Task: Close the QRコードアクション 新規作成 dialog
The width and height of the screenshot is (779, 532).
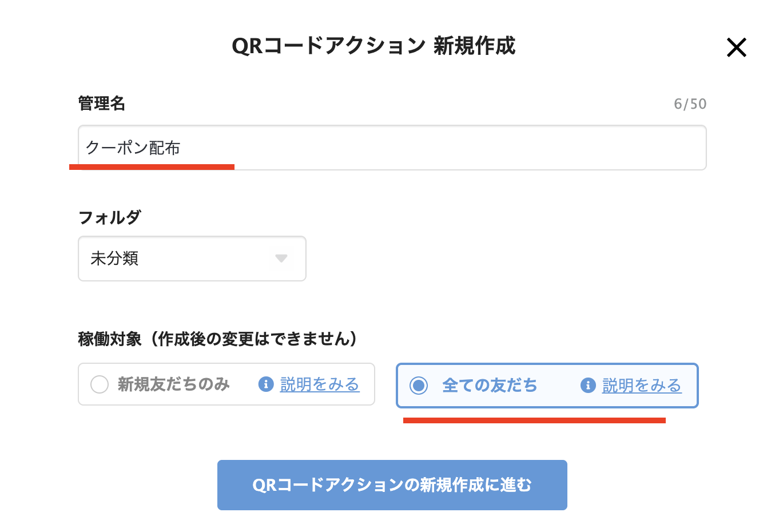Action: 736,47
